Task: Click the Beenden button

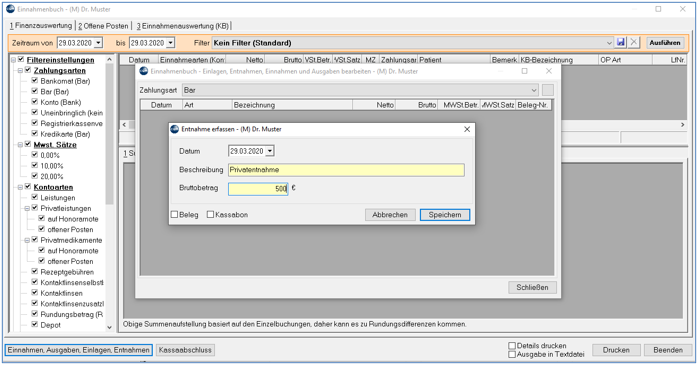Action: point(668,350)
